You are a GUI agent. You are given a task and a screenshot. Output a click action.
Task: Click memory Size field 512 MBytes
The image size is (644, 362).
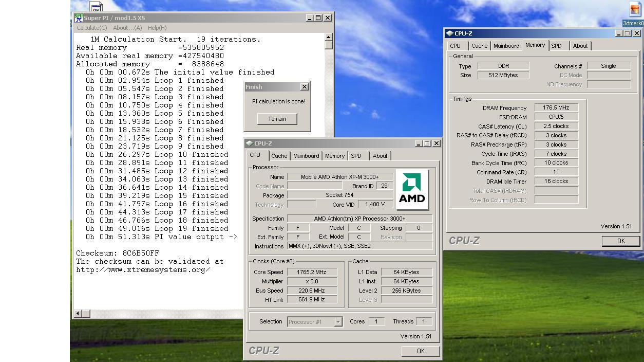click(x=503, y=75)
